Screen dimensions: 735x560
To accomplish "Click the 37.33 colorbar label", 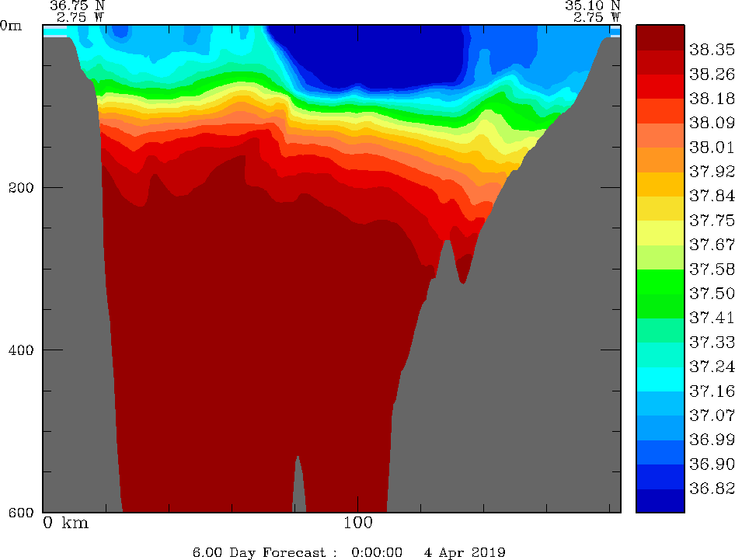I will pos(712,342).
